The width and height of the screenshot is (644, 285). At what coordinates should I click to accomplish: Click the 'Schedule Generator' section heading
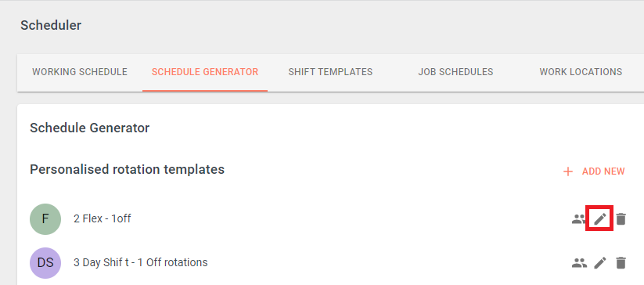point(89,128)
